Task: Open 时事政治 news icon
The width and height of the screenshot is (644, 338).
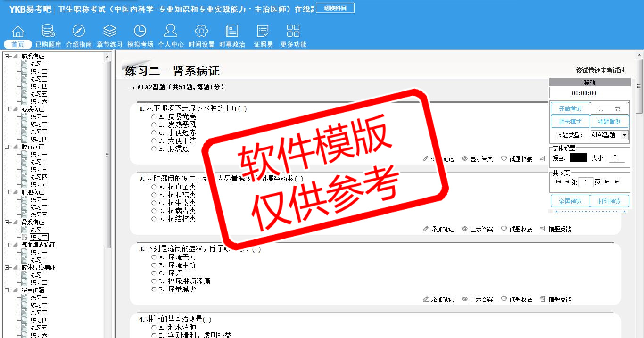Action: 232,32
